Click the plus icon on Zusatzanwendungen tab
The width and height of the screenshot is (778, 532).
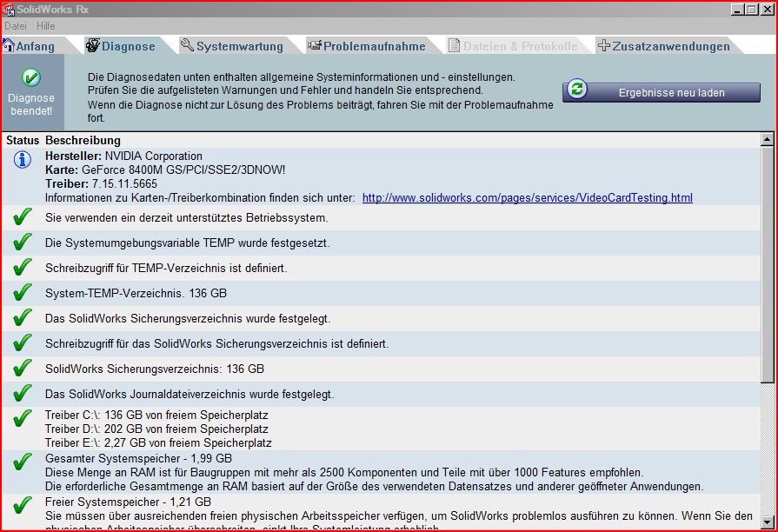click(604, 45)
